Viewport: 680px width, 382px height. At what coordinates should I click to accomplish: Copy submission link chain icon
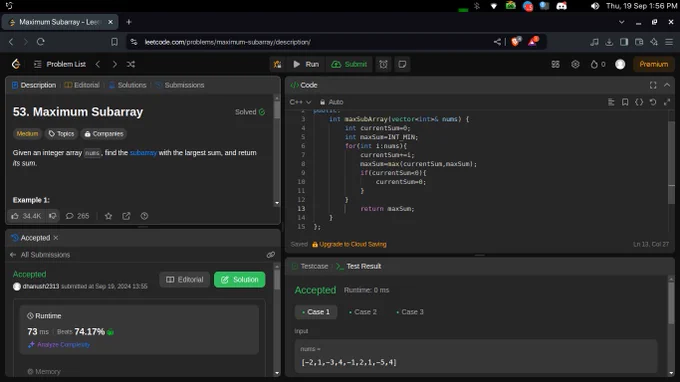click(271, 255)
